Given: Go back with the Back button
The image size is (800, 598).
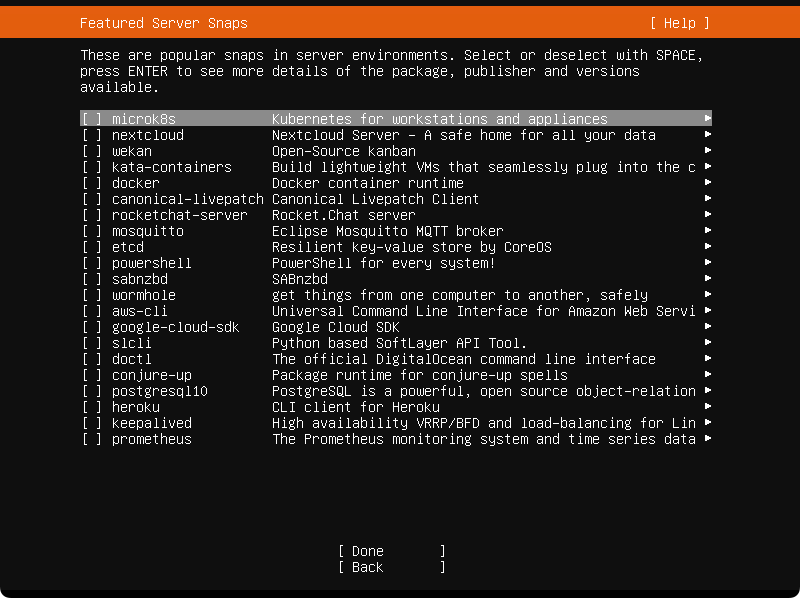Looking at the screenshot, I should tap(392, 567).
